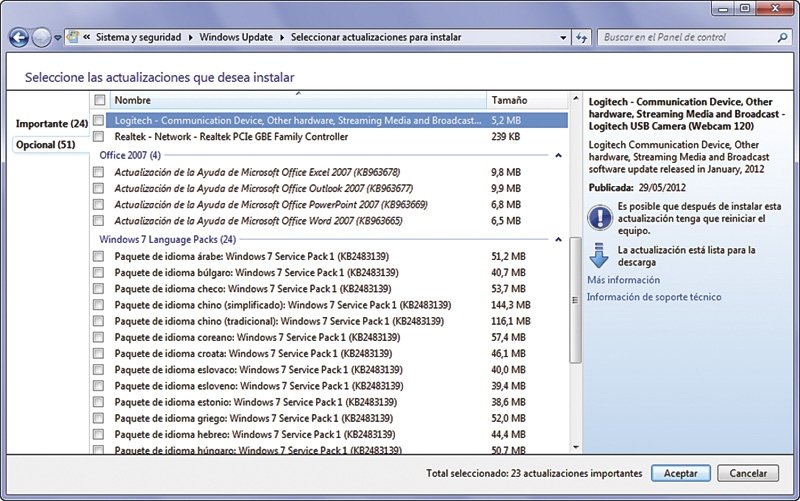
Task: Click Windows Update breadcrumb
Action: pos(236,37)
